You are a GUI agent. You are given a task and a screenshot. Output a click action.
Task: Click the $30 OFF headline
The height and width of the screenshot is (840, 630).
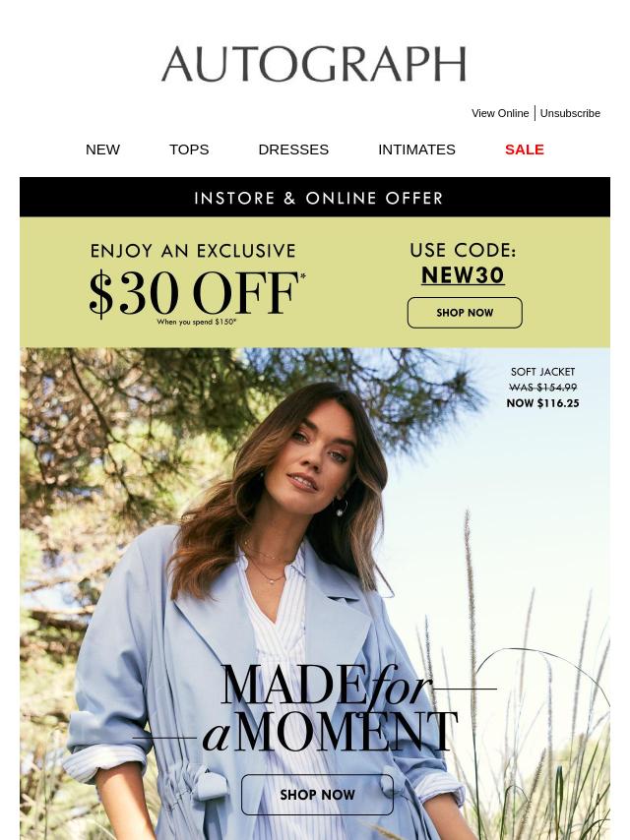tap(196, 293)
